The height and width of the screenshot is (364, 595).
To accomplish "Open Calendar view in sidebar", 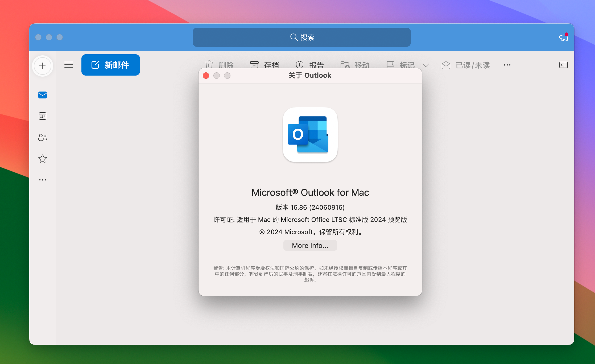I will [x=43, y=116].
